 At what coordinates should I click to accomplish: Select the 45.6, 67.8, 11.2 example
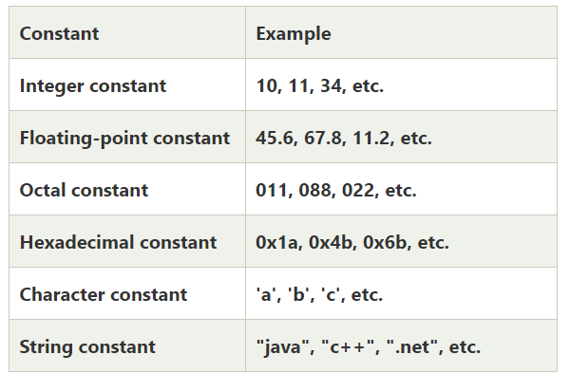pos(344,139)
